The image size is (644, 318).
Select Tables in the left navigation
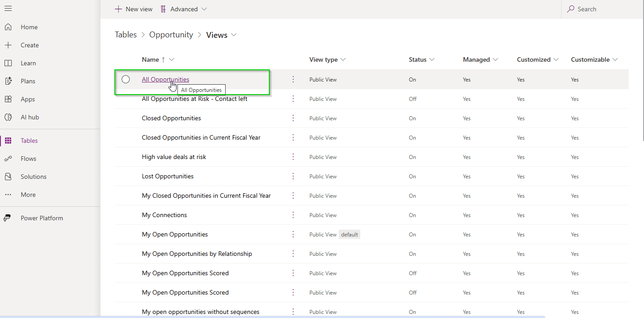point(29,141)
